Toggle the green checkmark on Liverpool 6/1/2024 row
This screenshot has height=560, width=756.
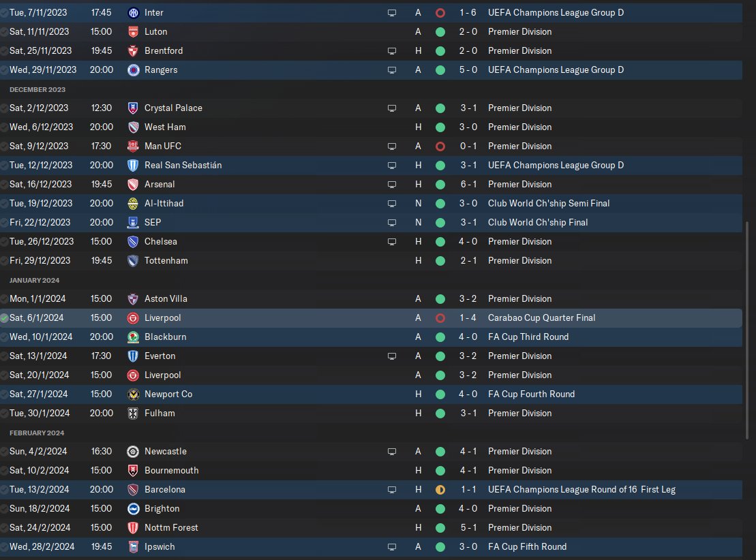(x=4, y=318)
